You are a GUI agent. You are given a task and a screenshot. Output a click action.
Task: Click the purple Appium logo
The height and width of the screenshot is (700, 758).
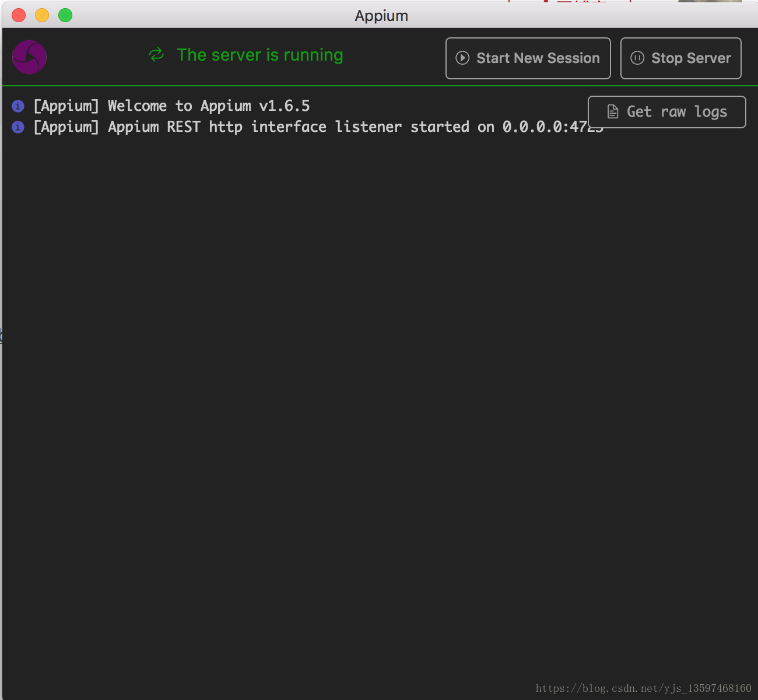(x=29, y=57)
